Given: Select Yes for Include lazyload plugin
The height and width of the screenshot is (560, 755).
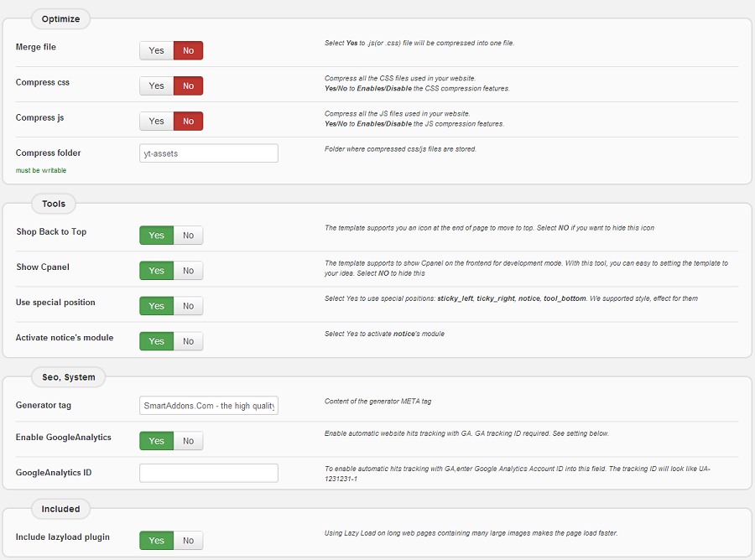Looking at the screenshot, I should pyautogui.click(x=157, y=541).
